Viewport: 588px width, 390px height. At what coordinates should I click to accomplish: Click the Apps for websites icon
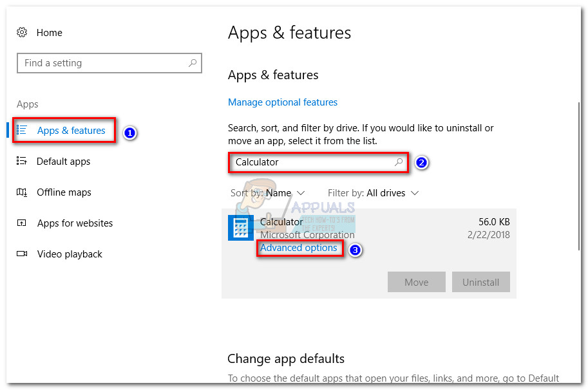(x=22, y=223)
